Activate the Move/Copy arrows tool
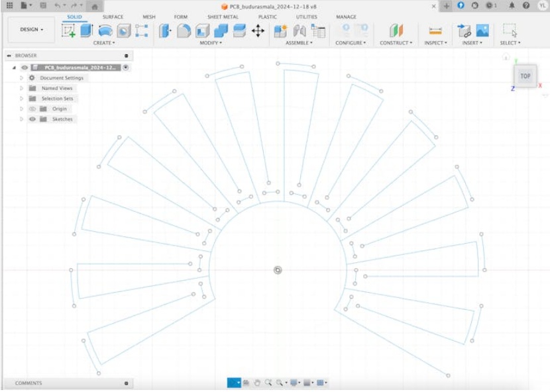This screenshot has height=392, width=550. 258,30
